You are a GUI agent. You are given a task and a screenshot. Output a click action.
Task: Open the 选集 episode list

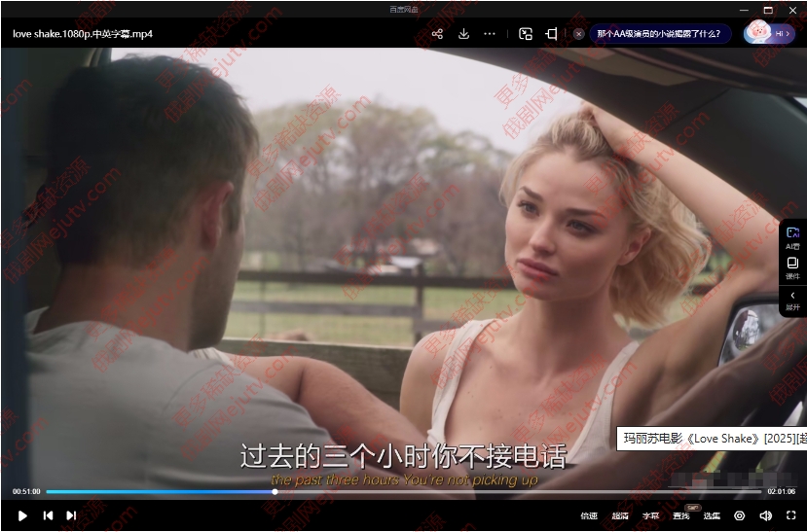point(712,516)
